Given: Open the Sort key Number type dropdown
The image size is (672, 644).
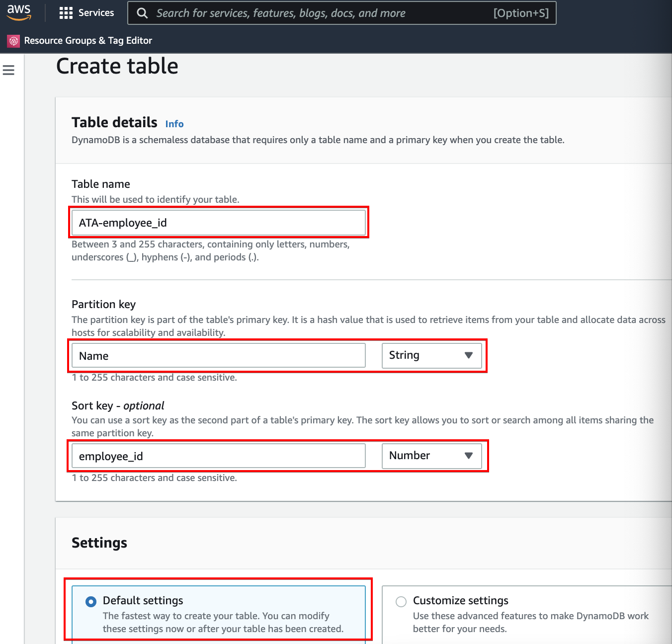Looking at the screenshot, I should tap(432, 456).
